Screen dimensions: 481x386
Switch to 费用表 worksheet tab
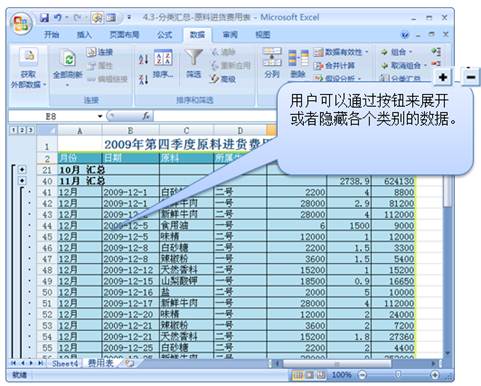click(100, 363)
